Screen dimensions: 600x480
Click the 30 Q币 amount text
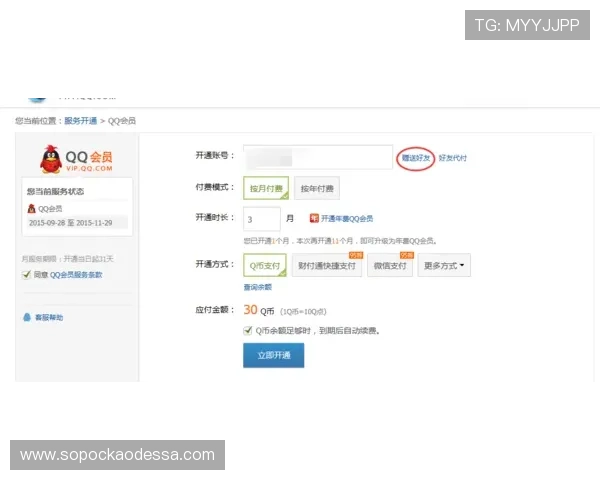point(259,310)
